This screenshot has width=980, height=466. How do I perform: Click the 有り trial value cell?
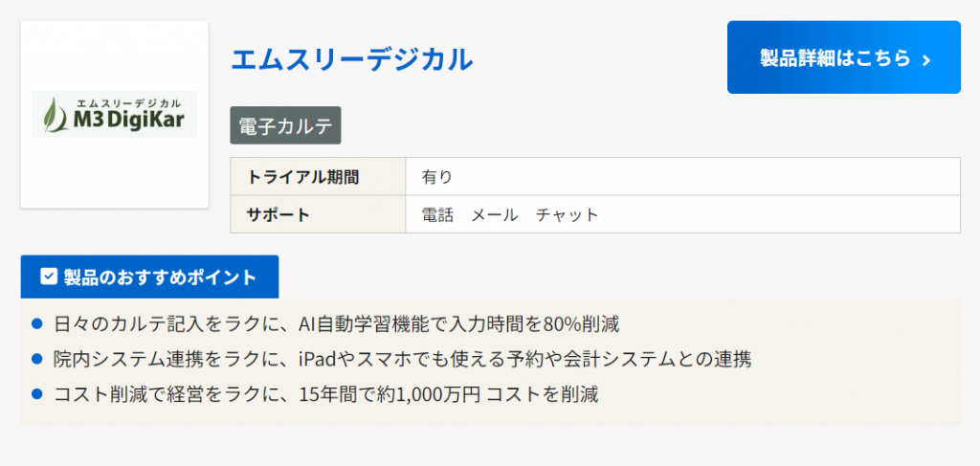pyautogui.click(x=436, y=176)
